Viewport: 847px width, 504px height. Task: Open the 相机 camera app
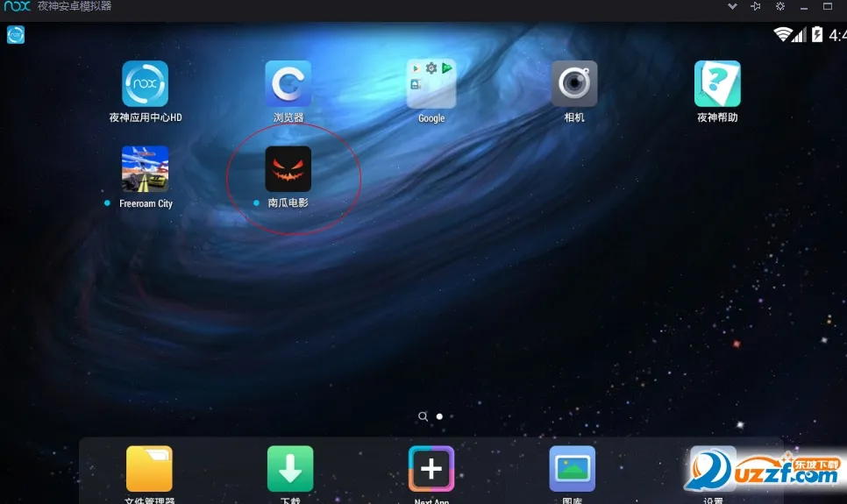point(574,84)
